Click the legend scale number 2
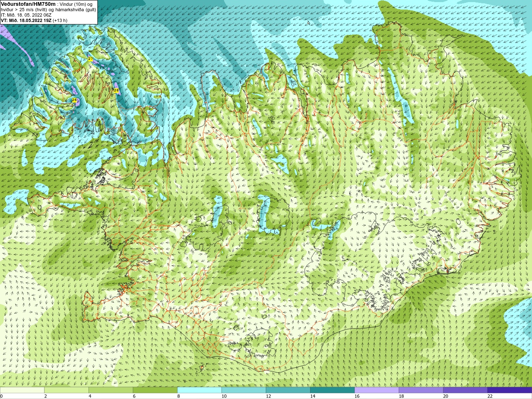Image resolution: width=532 pixels, height=399 pixels. click(x=46, y=396)
